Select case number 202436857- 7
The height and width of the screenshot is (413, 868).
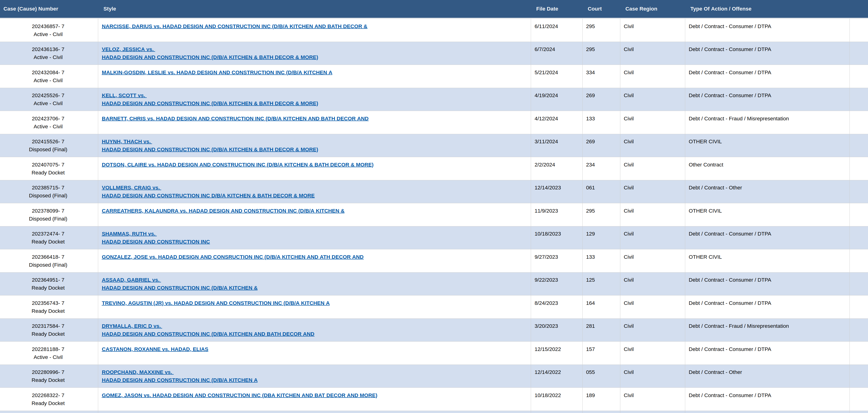[48, 26]
